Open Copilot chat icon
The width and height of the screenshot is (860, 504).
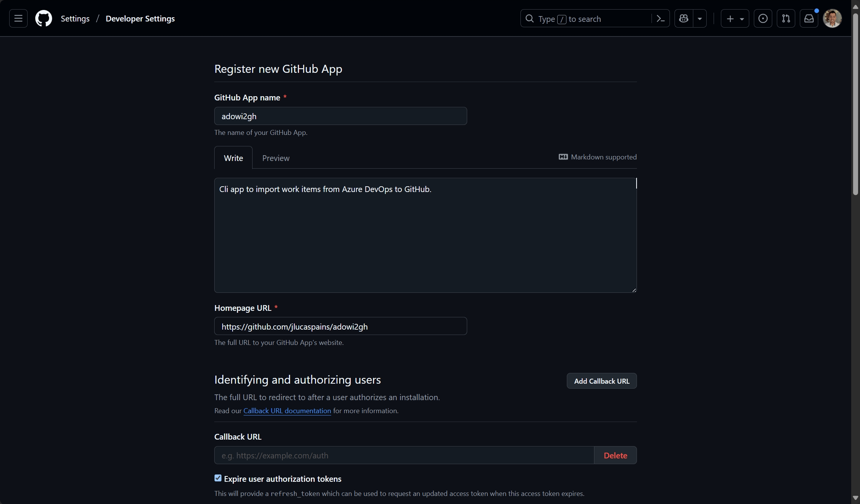click(x=684, y=18)
